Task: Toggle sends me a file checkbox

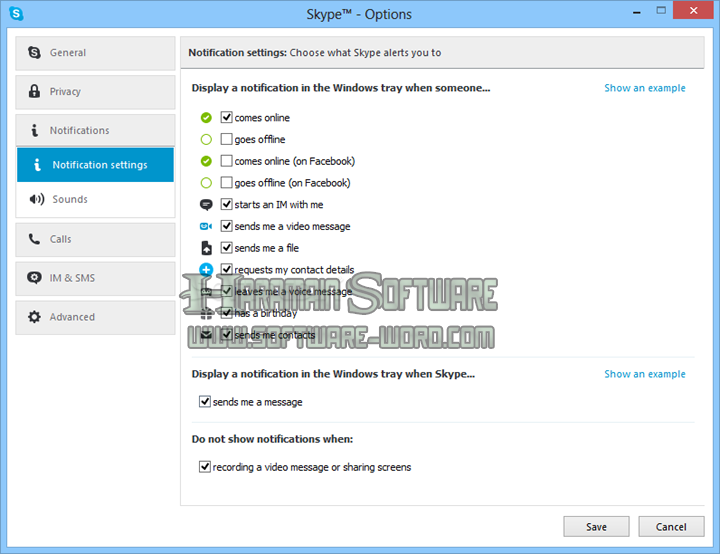Action: (x=226, y=248)
